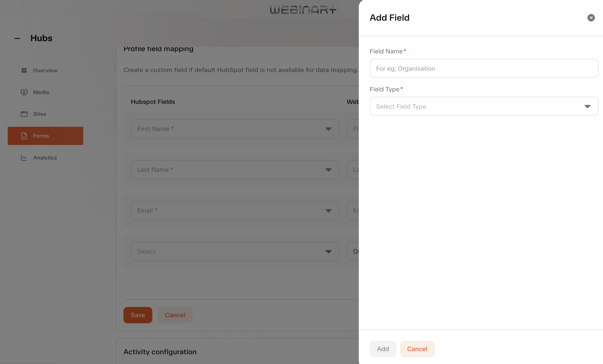Cancel the Add Field panel
Screen dimensions: 603x364
click(x=417, y=349)
